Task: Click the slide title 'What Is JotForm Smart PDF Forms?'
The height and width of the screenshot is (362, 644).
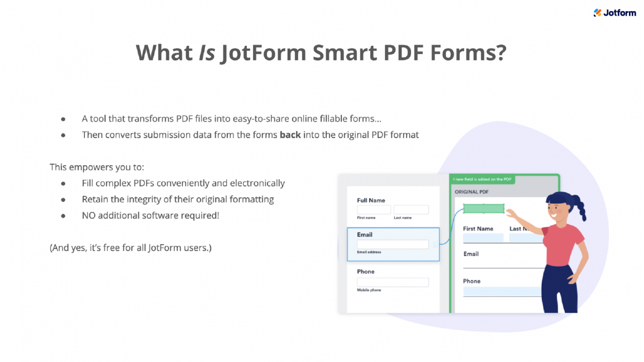Action: (x=322, y=53)
